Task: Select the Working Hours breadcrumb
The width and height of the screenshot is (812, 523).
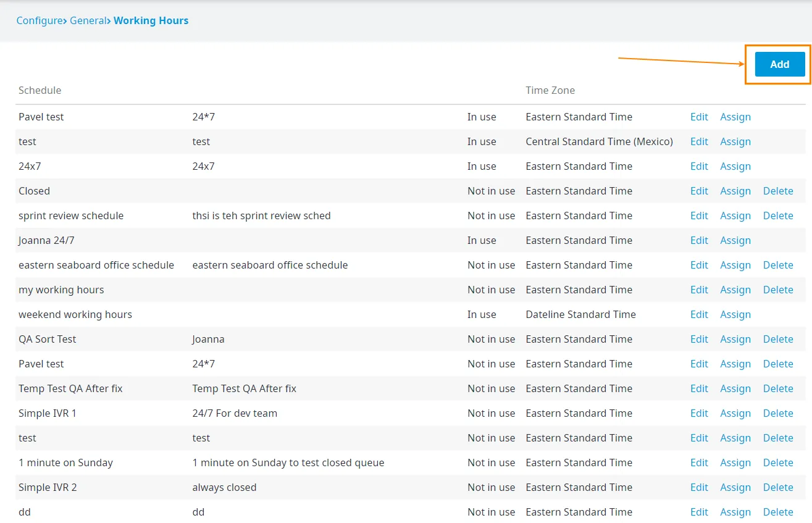Action: tap(151, 20)
